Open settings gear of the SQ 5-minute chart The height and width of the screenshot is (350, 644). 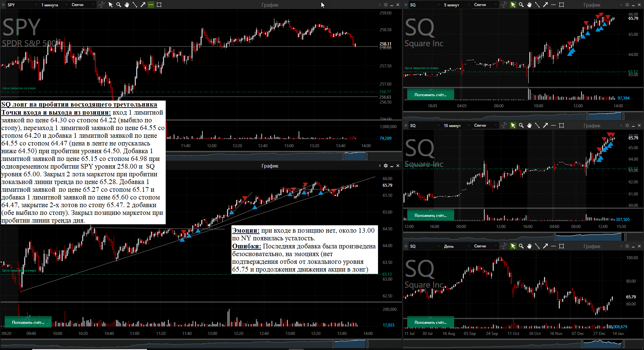click(x=627, y=5)
